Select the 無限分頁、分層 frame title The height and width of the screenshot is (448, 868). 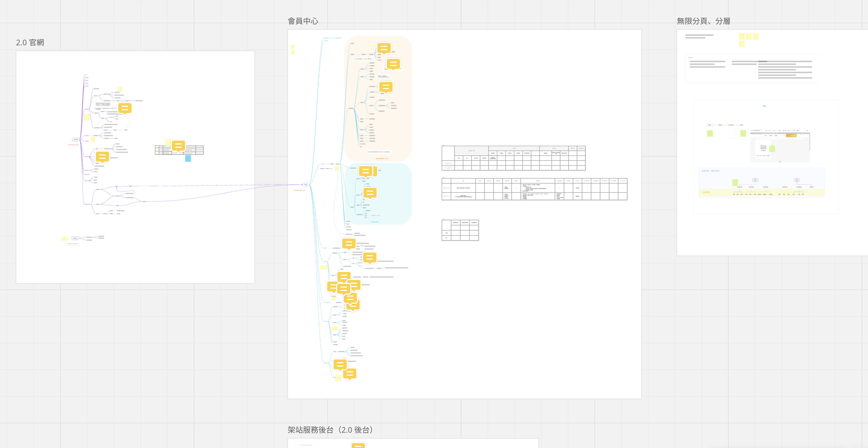[703, 21]
